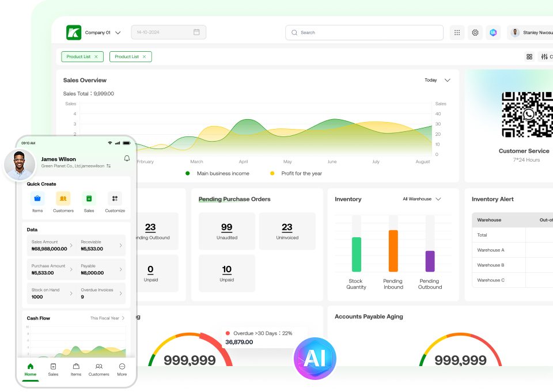Tap the switch account arrows icon

[109, 166]
